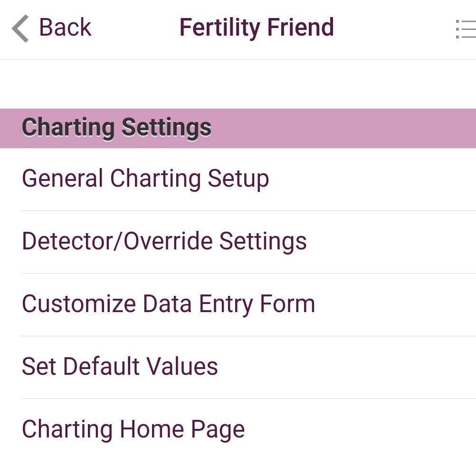Image resolution: width=476 pixels, height=456 pixels.
Task: Open General Charting Setup
Action: [x=145, y=179]
